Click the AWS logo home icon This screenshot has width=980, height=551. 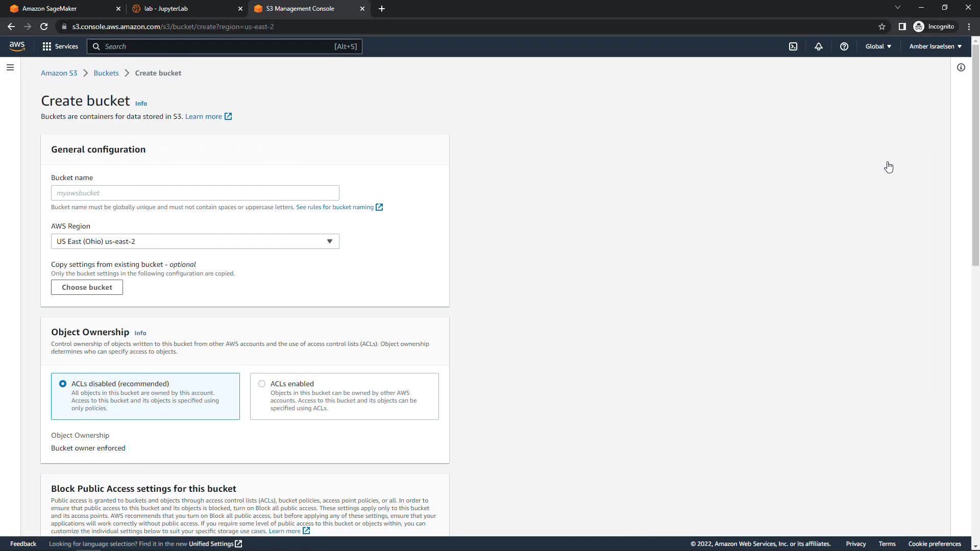(17, 46)
